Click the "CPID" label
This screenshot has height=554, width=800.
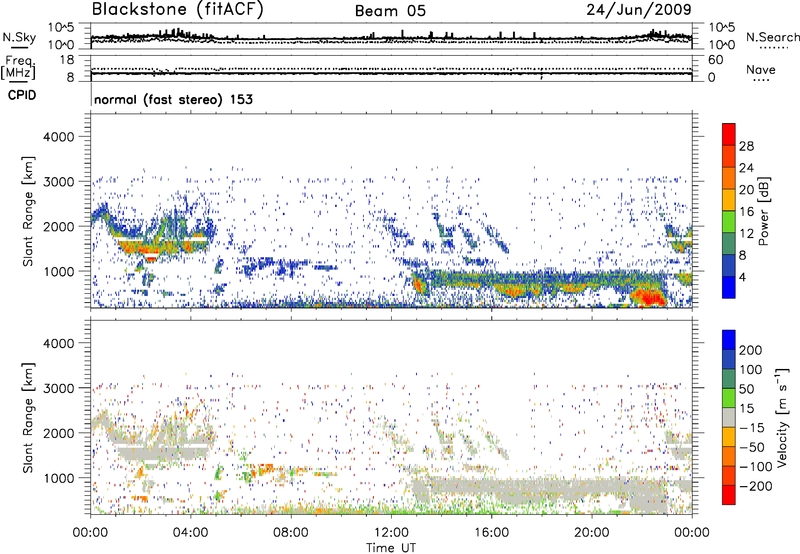pos(22,95)
